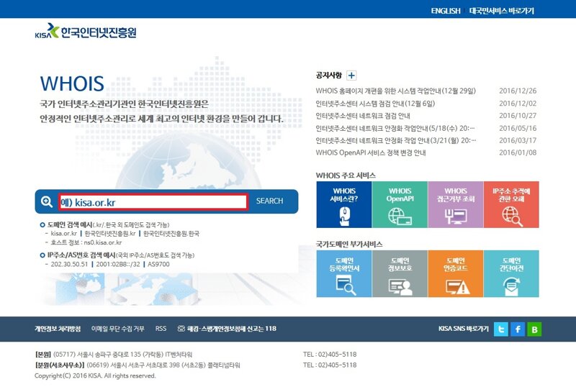Open '대국민서비스 바로가기' link
The width and height of the screenshot is (576, 392).
[x=501, y=11]
